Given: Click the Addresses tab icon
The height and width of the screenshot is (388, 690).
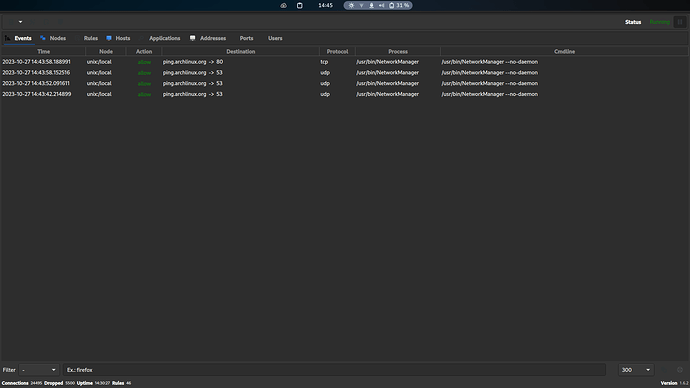Looking at the screenshot, I should (192, 38).
